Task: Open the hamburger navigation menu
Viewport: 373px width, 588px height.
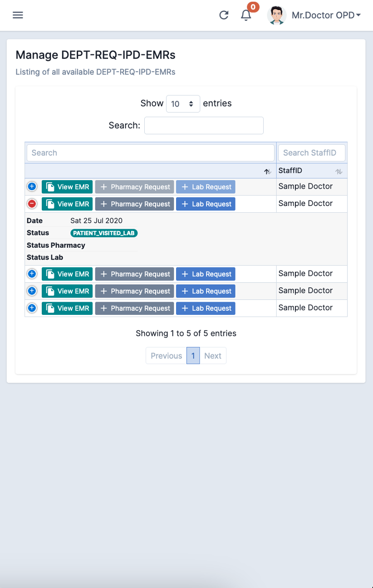Action: (x=18, y=15)
